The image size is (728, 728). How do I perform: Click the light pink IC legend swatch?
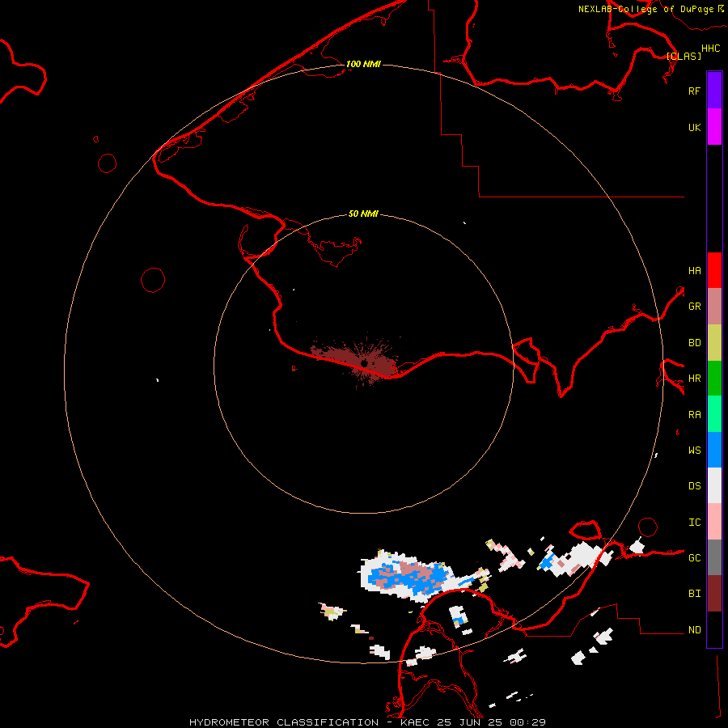[x=714, y=522]
